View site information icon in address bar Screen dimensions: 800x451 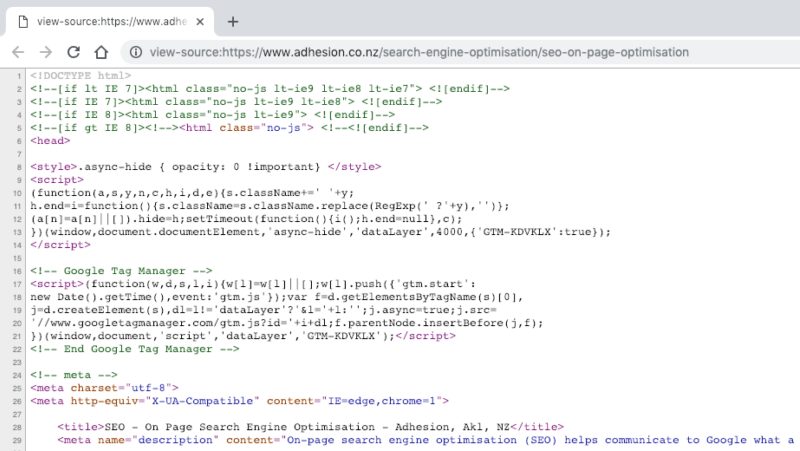tap(136, 52)
